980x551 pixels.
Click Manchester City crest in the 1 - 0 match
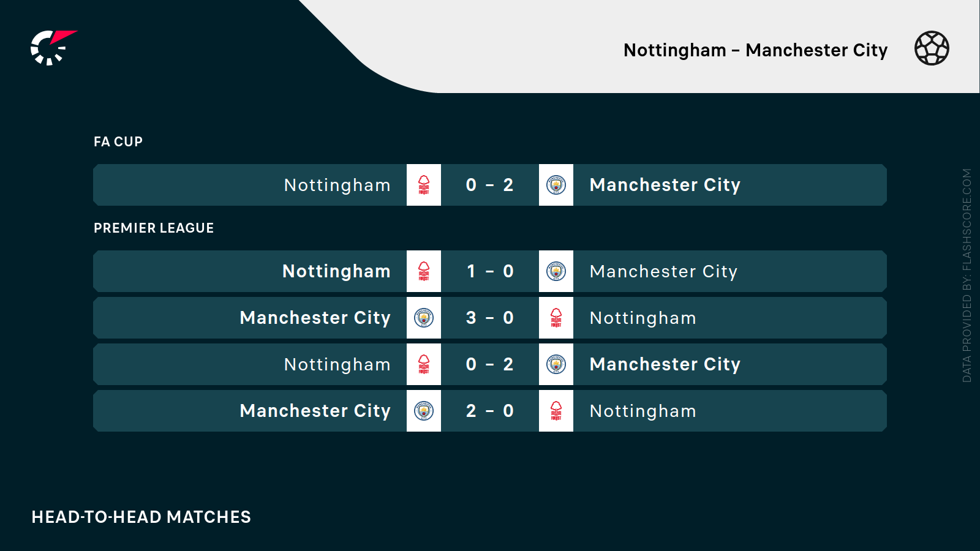tap(556, 271)
